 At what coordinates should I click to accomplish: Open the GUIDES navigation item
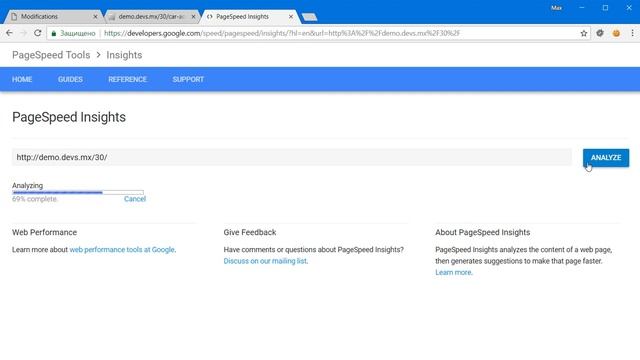coord(70,79)
